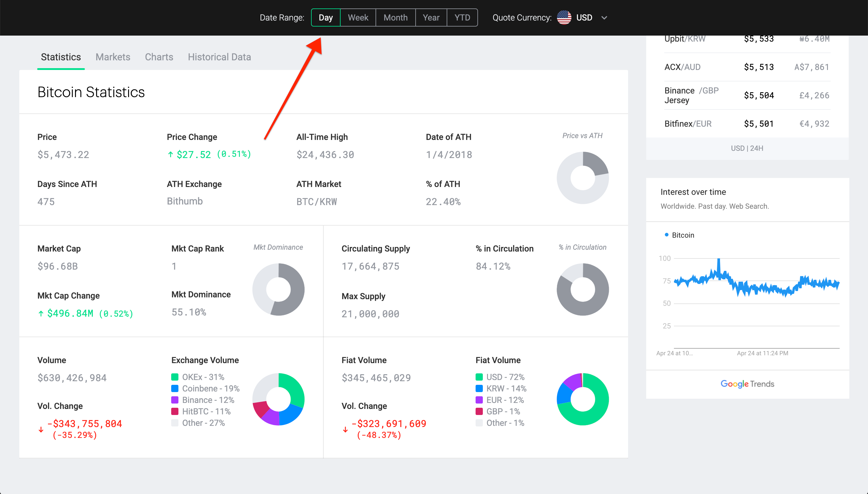Click the Bitcoin Statistics heading
The width and height of the screenshot is (868, 494).
coord(91,92)
